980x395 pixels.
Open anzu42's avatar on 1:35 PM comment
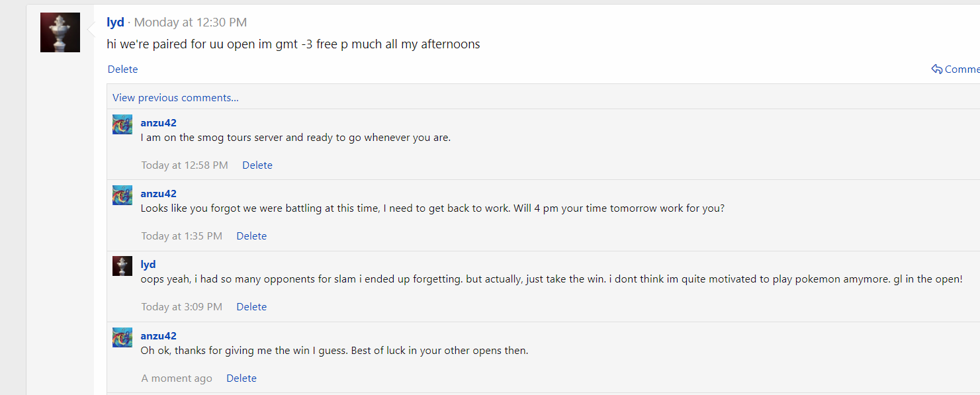pos(122,195)
